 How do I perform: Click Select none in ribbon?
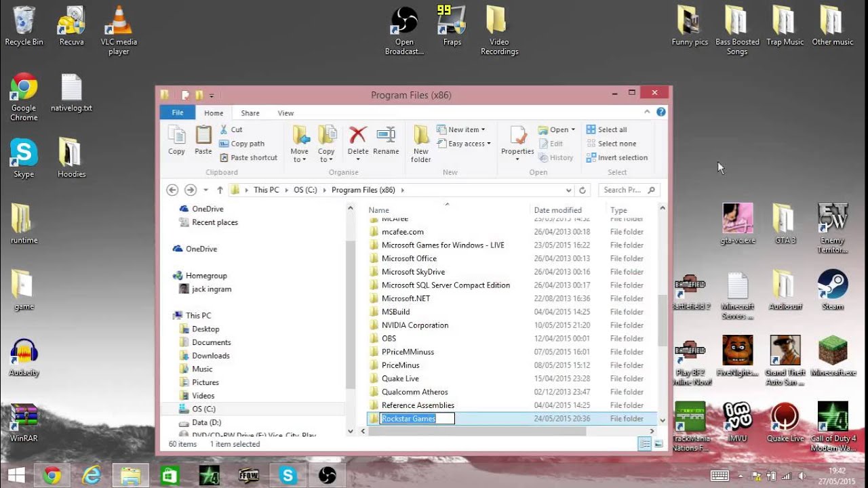click(611, 144)
